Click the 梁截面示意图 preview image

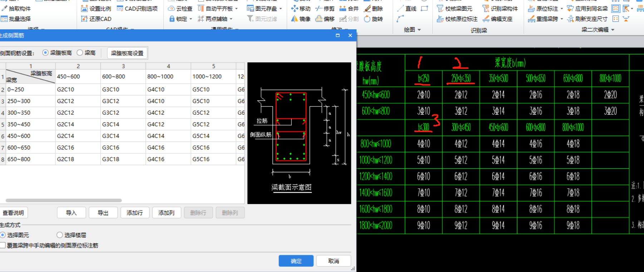pos(299,133)
